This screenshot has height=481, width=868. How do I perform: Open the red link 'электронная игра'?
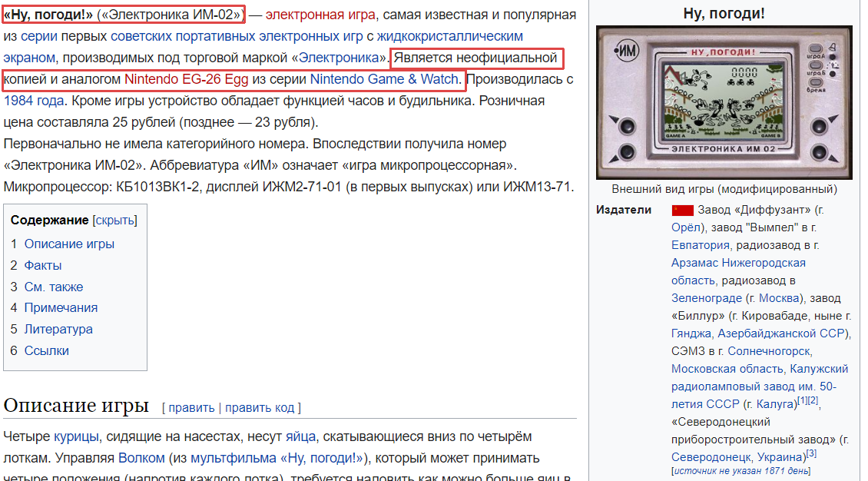(x=320, y=15)
